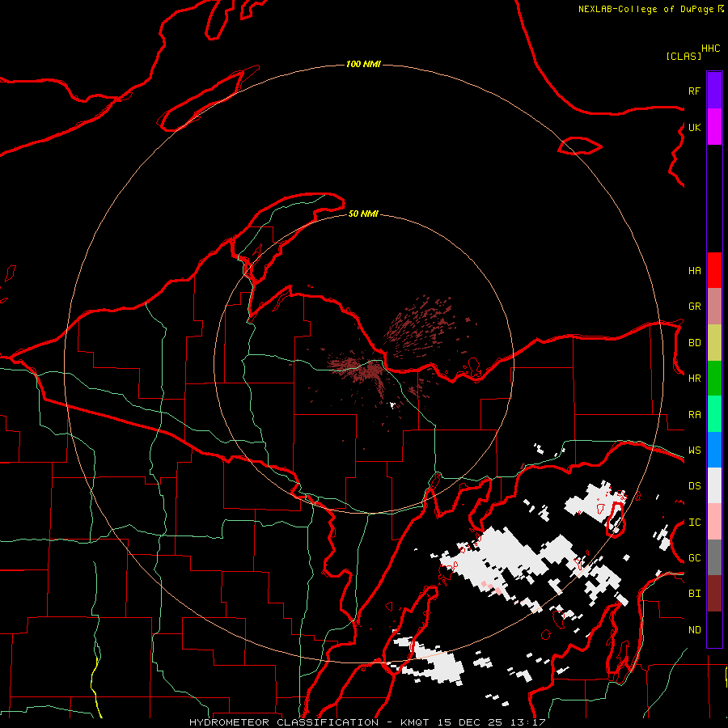
Task: Click the RF legend label
Action: (x=694, y=91)
